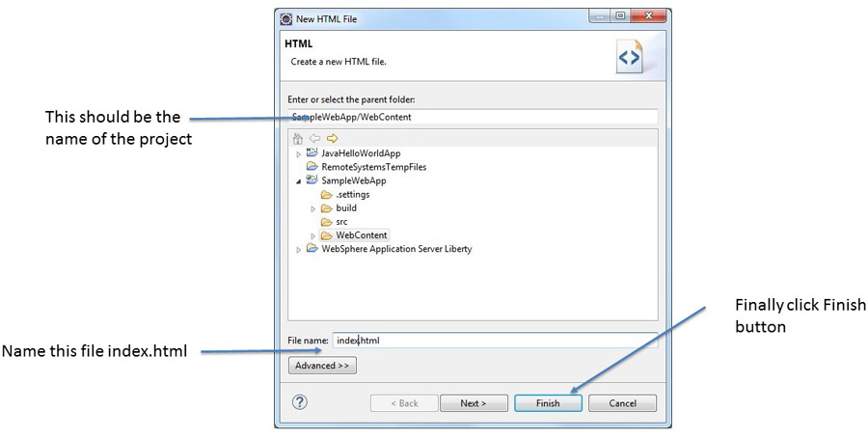Viewport: 868px width, 438px height.
Task: Collapse the SampleWebApp tree node
Action: pos(299,181)
